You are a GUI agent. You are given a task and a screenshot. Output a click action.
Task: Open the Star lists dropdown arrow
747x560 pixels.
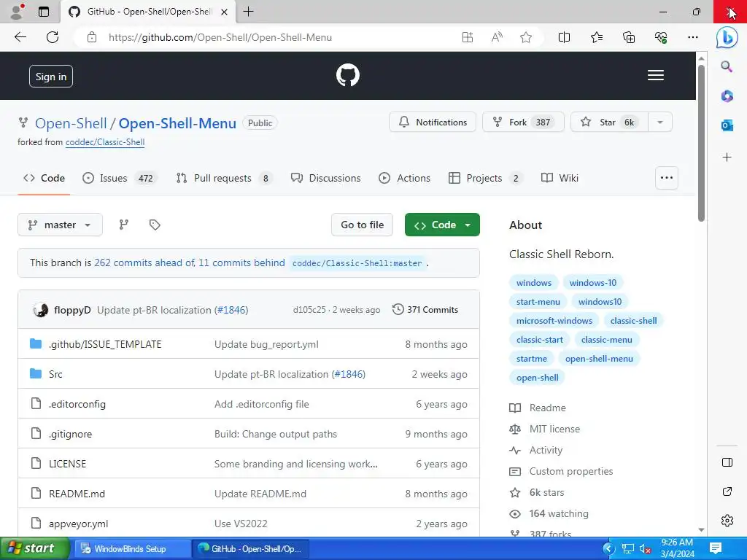pos(659,122)
